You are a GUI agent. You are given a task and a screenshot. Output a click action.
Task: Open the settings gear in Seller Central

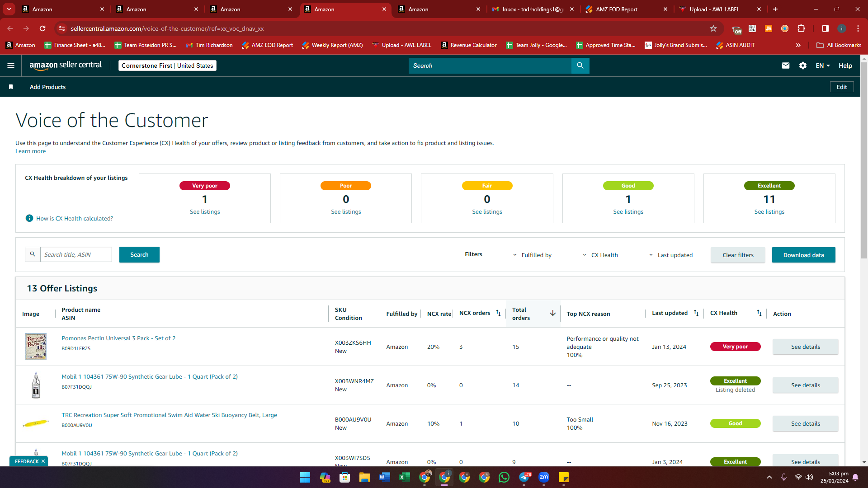click(x=803, y=66)
